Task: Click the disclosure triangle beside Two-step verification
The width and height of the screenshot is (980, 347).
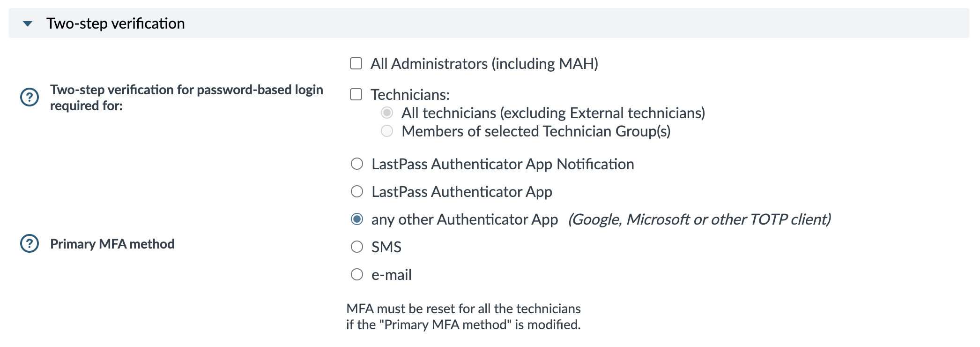Action: click(x=28, y=23)
